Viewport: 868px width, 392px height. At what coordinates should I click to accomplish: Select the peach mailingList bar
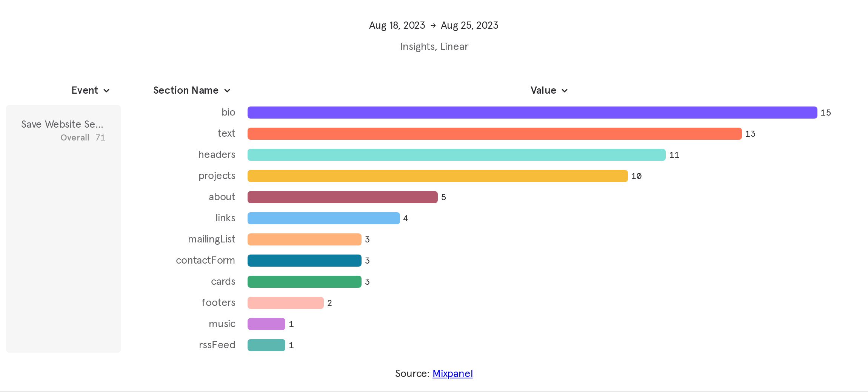304,239
